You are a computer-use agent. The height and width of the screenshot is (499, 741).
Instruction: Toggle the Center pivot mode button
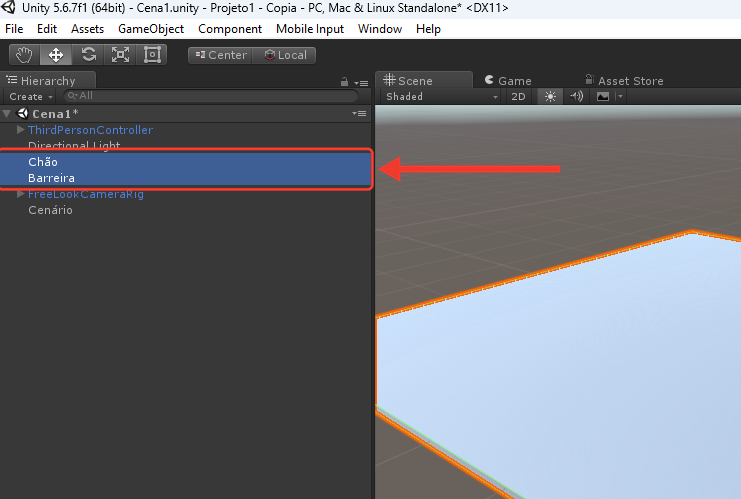click(x=220, y=55)
